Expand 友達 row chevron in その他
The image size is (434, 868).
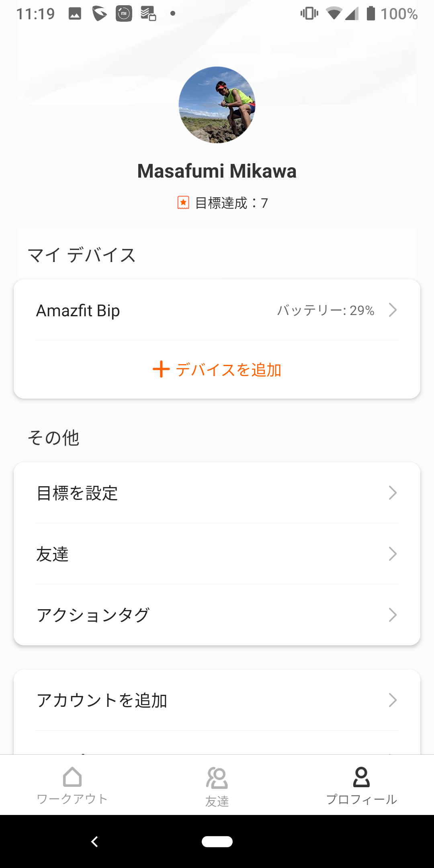[393, 554]
